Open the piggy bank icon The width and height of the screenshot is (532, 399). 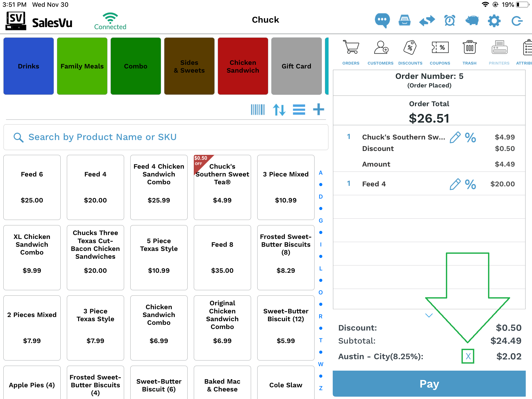click(472, 21)
